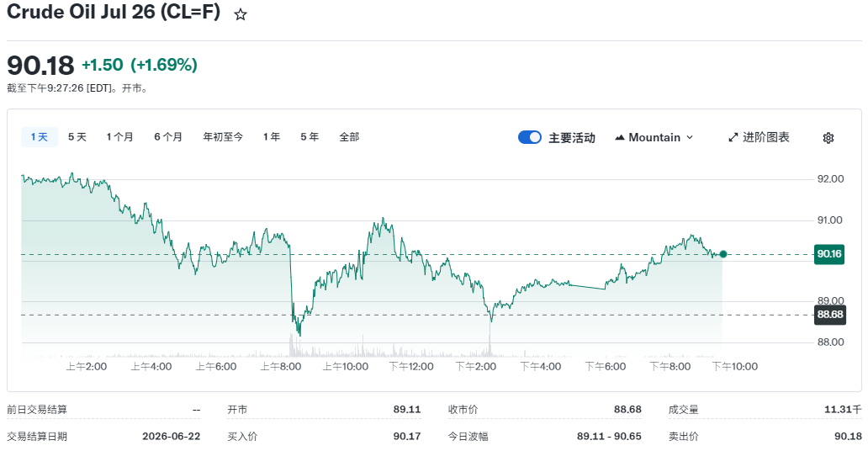Viewport: 868px width, 451px height.
Task: Click the Crude Oil Jul 26 (CL=F) title
Action: pos(114,12)
